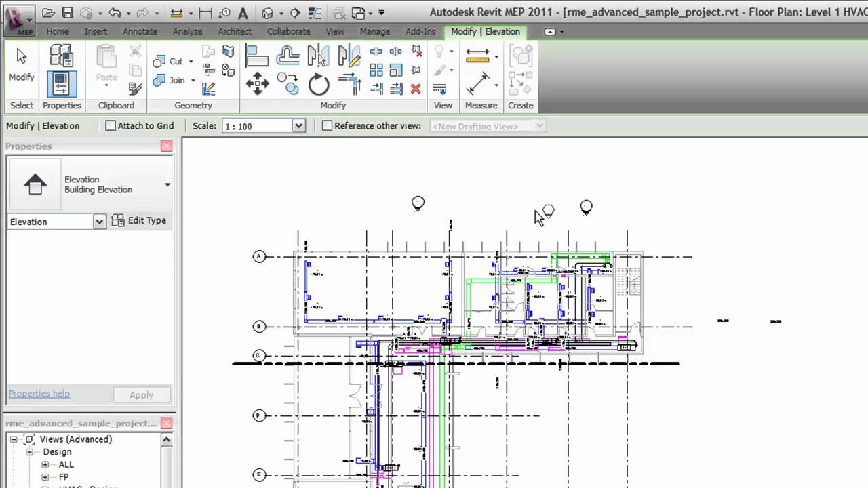Toggle the Properties palette button

[x=61, y=83]
